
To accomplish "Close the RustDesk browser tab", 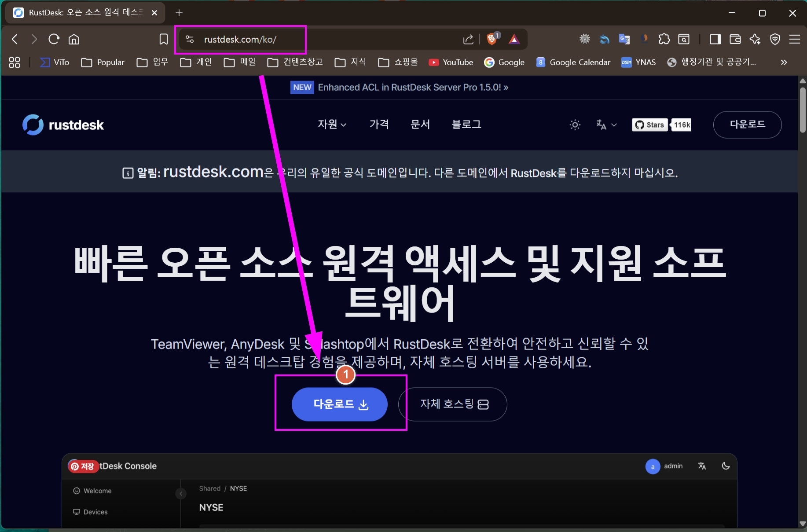I will [154, 13].
